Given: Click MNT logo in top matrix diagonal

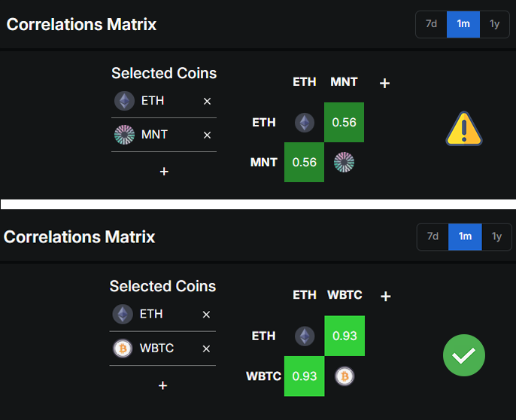Looking at the screenshot, I should click(345, 162).
